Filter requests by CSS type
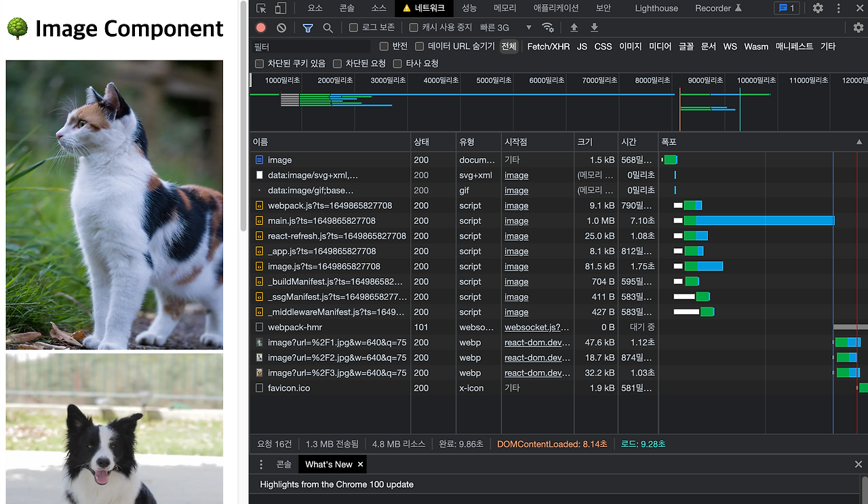This screenshot has height=504, width=868. (x=603, y=47)
